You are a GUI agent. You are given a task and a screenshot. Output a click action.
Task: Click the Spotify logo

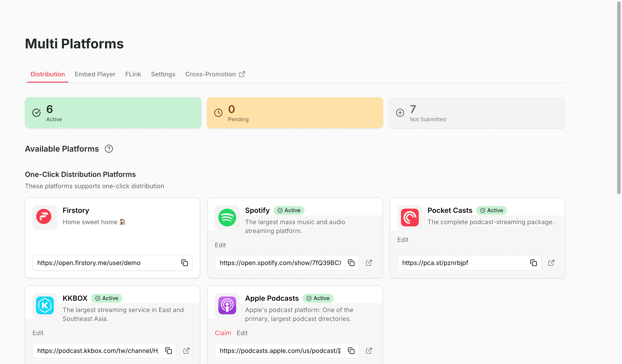click(x=227, y=217)
